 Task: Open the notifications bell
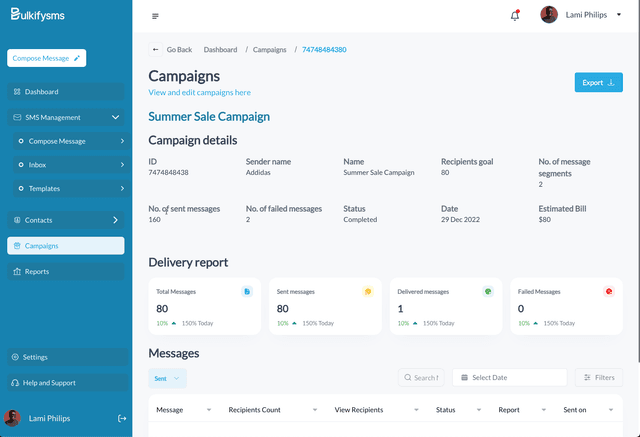pos(515,16)
